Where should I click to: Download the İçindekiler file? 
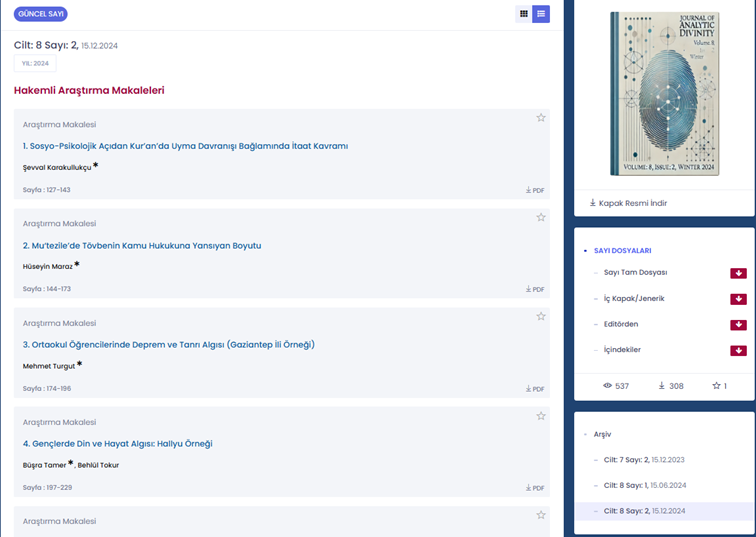[x=738, y=350]
